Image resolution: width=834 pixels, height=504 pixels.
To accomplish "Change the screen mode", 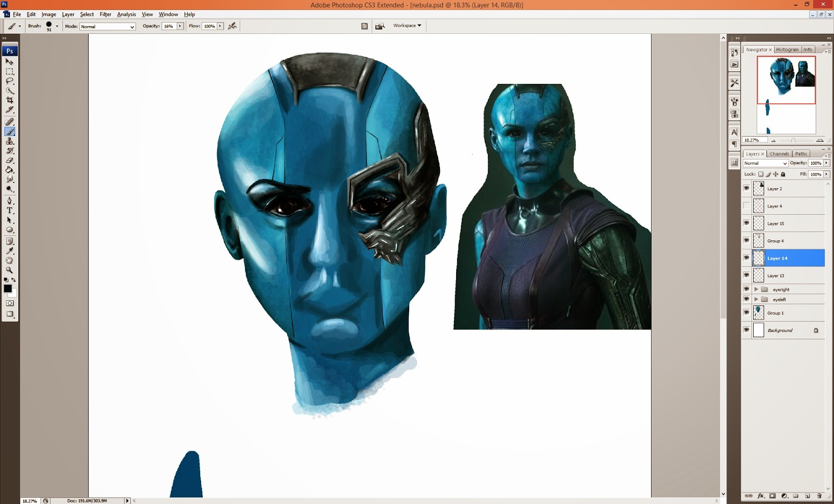I will (x=9, y=314).
